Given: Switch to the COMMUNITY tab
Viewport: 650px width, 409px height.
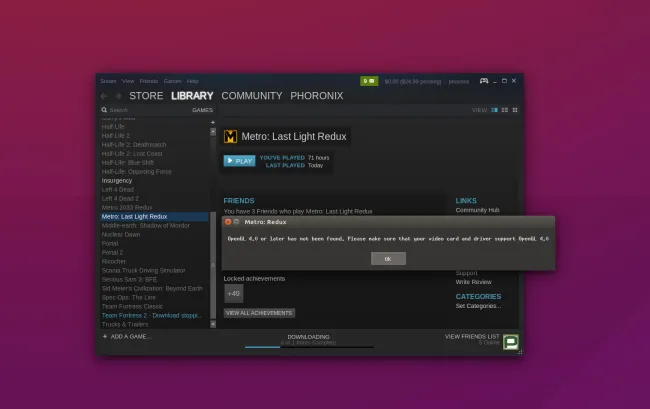Looking at the screenshot, I should 252,96.
